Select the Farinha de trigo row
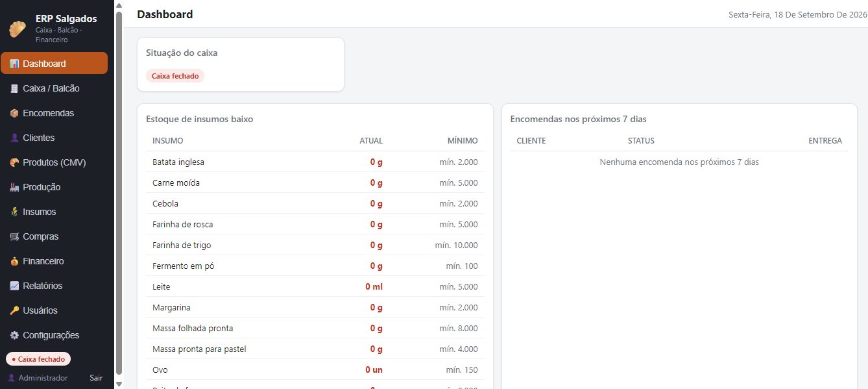This screenshot has height=389, width=868. pyautogui.click(x=315, y=245)
